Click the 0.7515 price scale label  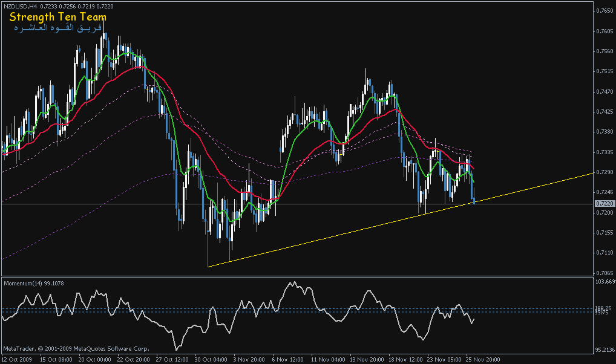pyautogui.click(x=604, y=71)
